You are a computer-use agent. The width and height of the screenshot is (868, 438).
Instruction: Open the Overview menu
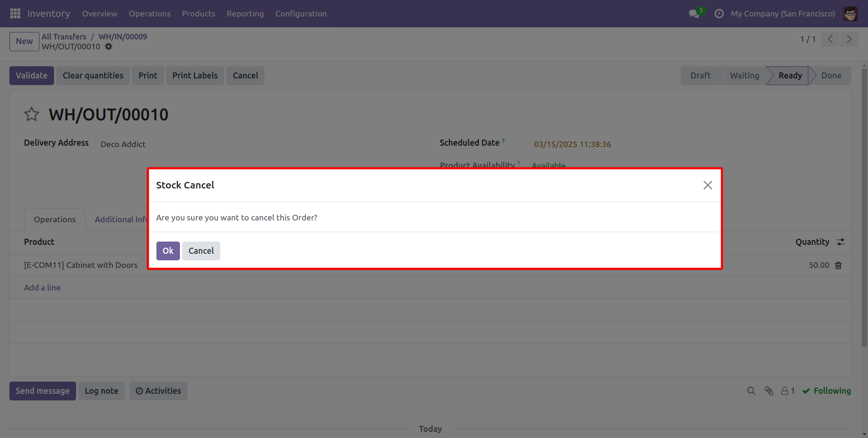pyautogui.click(x=100, y=14)
